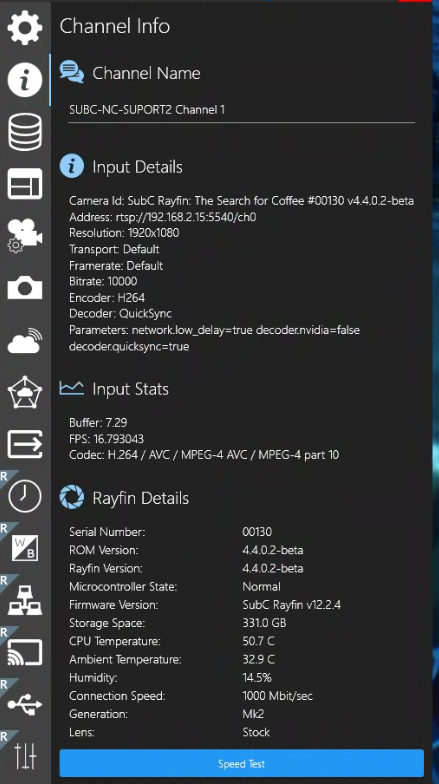Click the Ambient Temperature value 32.9 C

click(x=258, y=660)
